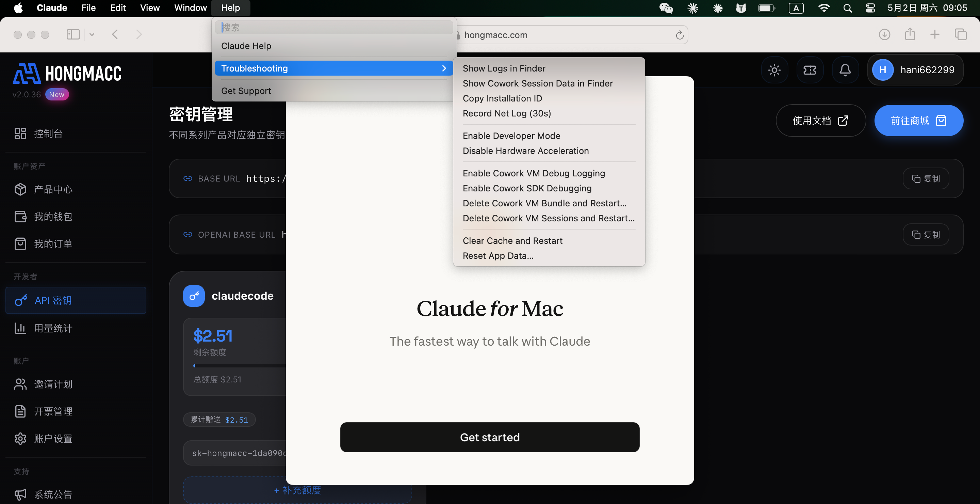
Task: Choose Show Cowork Session Data in Finder
Action: pos(549,83)
